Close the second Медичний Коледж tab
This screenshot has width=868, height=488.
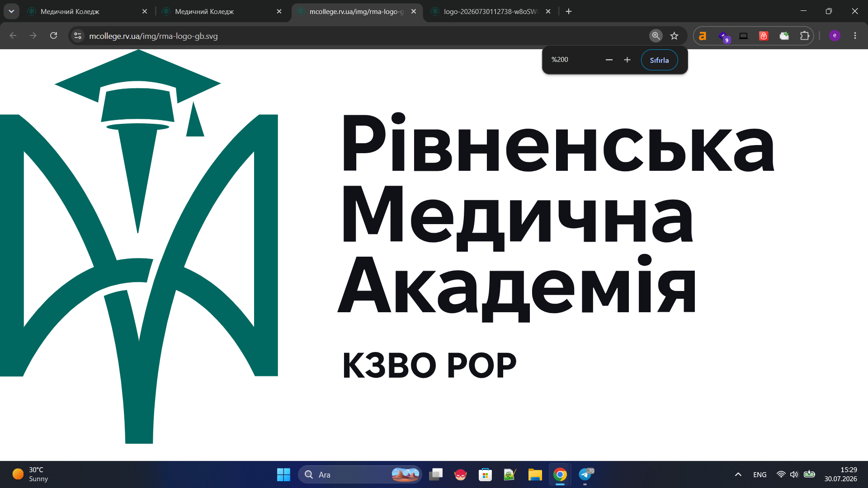(x=279, y=11)
